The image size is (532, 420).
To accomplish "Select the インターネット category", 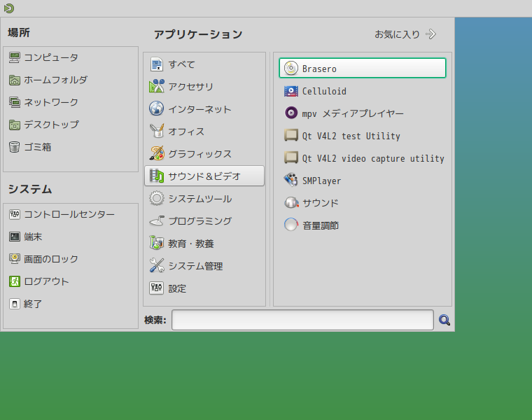I will pyautogui.click(x=204, y=109).
